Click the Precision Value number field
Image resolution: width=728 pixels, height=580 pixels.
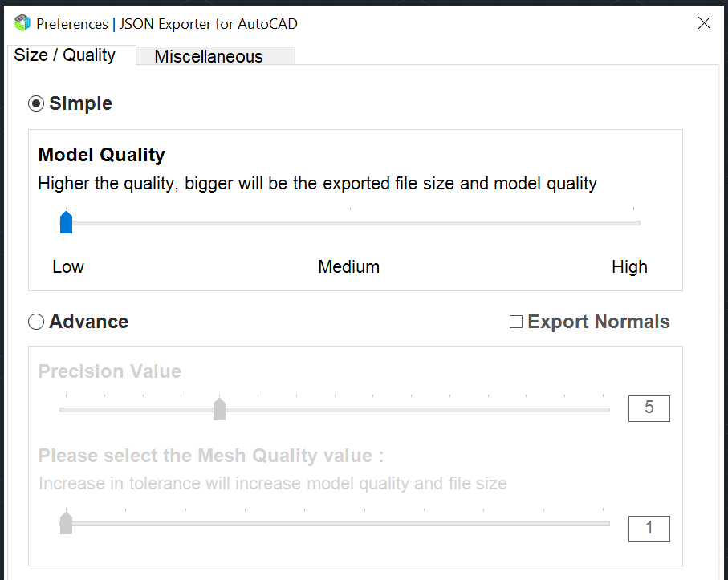649,408
